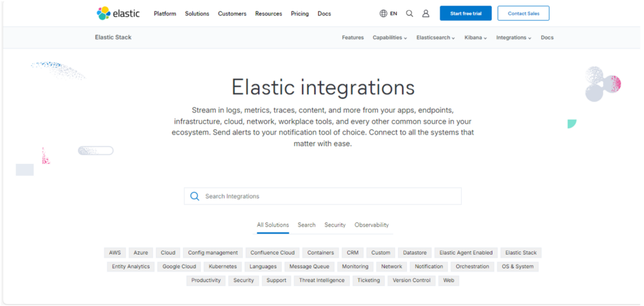
Task: Open Docs link in Elastic Stack bar
Action: click(x=547, y=37)
